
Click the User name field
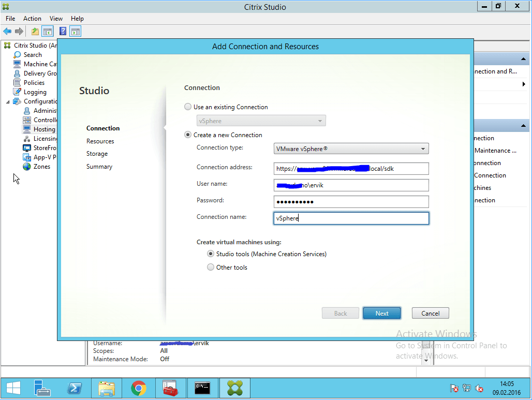[x=351, y=185]
